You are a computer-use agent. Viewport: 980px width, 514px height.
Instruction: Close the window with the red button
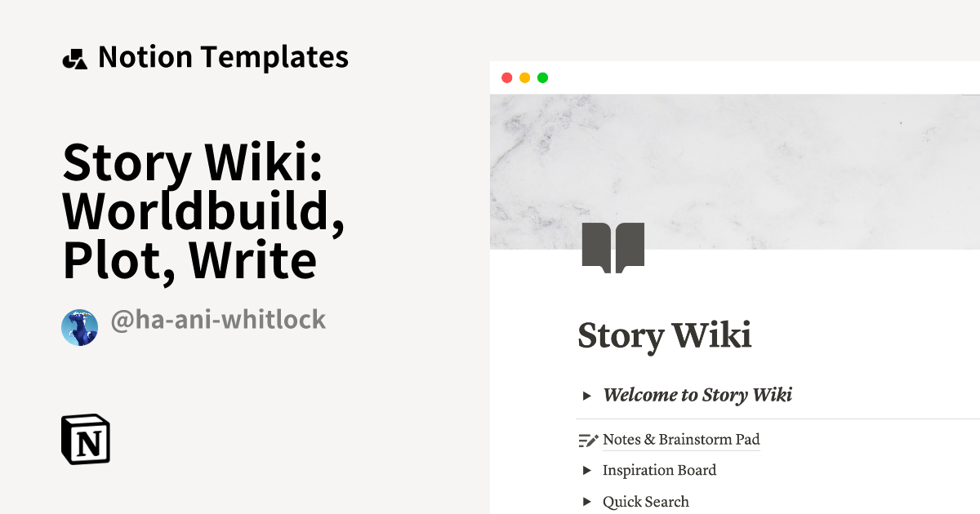coord(506,78)
